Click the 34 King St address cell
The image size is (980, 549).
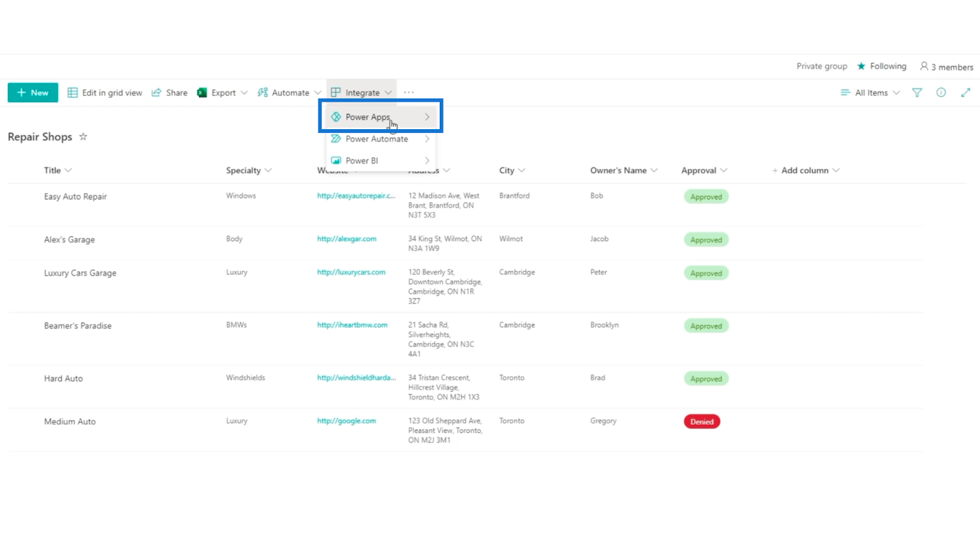445,244
